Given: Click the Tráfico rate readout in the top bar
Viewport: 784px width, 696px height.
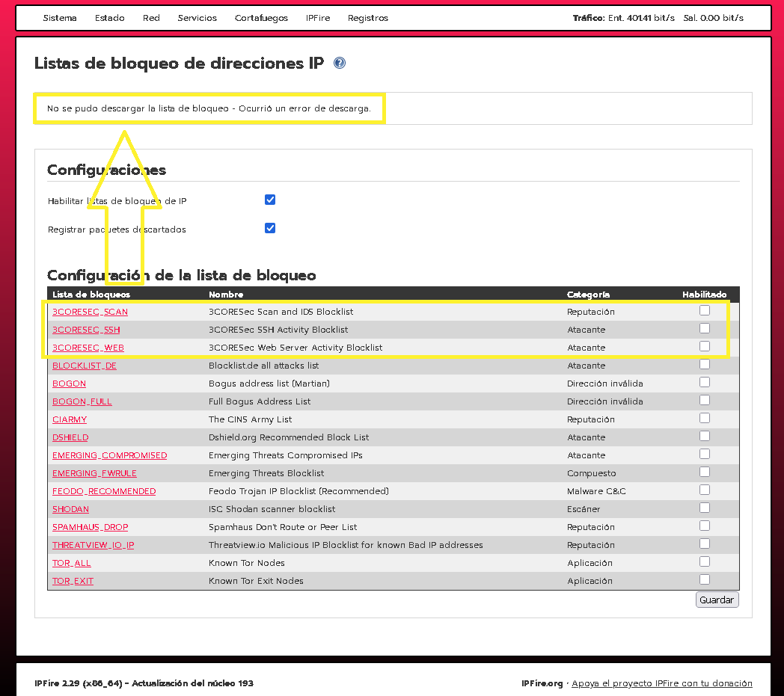Looking at the screenshot, I should tap(658, 18).
